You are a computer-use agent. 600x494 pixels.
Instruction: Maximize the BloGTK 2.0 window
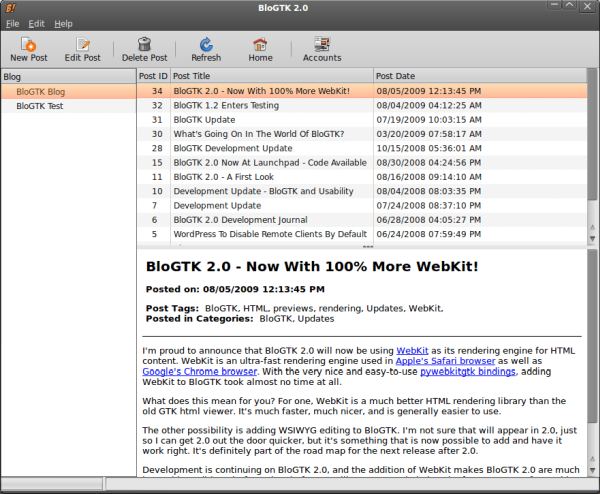pyautogui.click(x=570, y=6)
